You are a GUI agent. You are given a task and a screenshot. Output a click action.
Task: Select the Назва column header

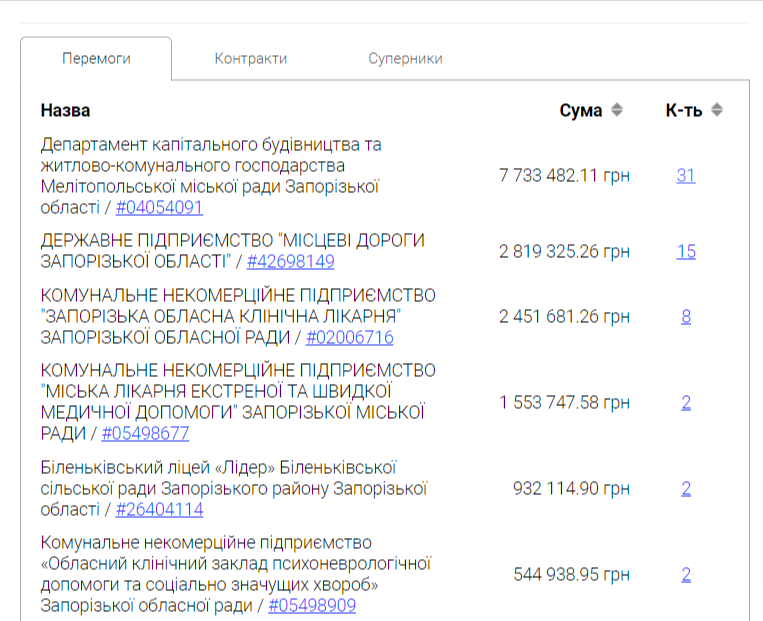(65, 110)
